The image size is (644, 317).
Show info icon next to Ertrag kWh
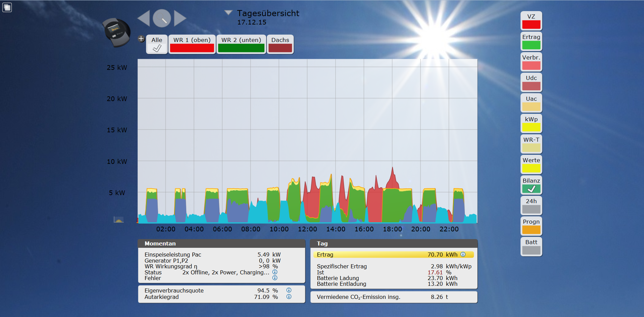[463, 254]
